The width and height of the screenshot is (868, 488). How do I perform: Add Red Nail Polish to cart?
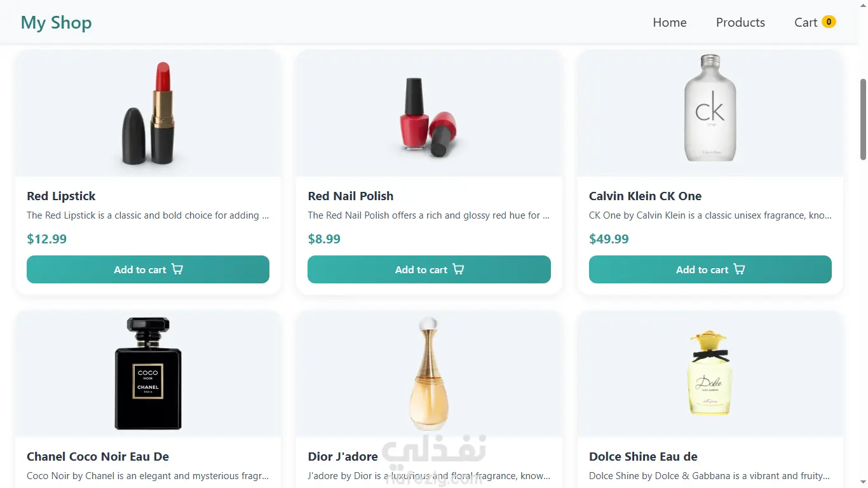pos(421,269)
